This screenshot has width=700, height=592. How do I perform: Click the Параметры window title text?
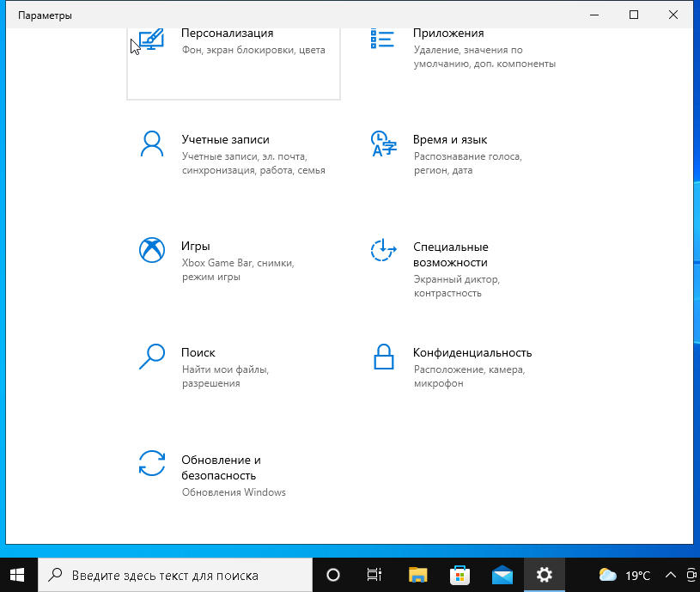pyautogui.click(x=45, y=15)
